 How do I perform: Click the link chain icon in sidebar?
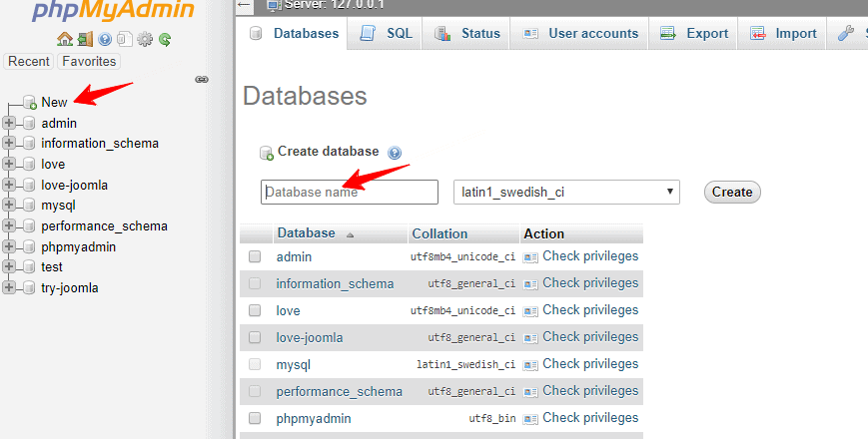tap(201, 79)
